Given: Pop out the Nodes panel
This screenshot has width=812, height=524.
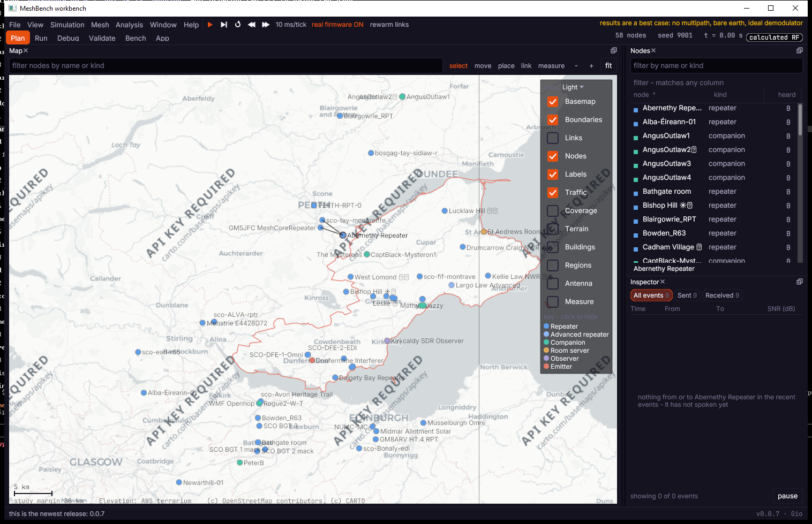Looking at the screenshot, I should (800, 50).
